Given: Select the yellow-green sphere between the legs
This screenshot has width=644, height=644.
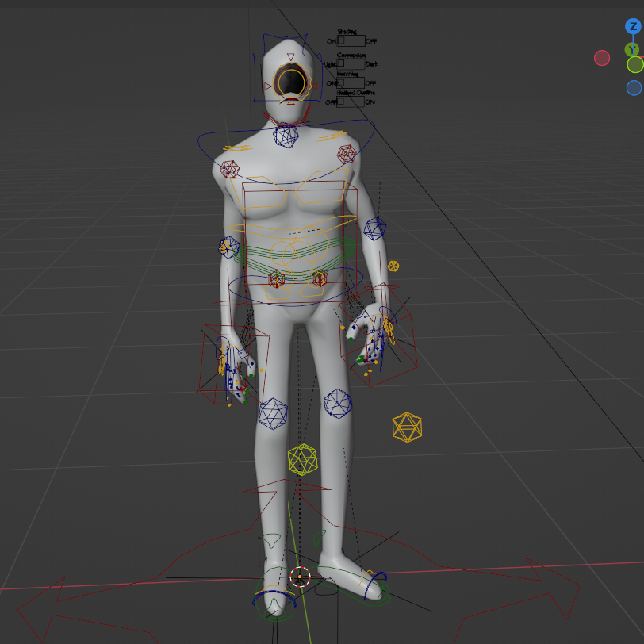Looking at the screenshot, I should click(x=302, y=459).
